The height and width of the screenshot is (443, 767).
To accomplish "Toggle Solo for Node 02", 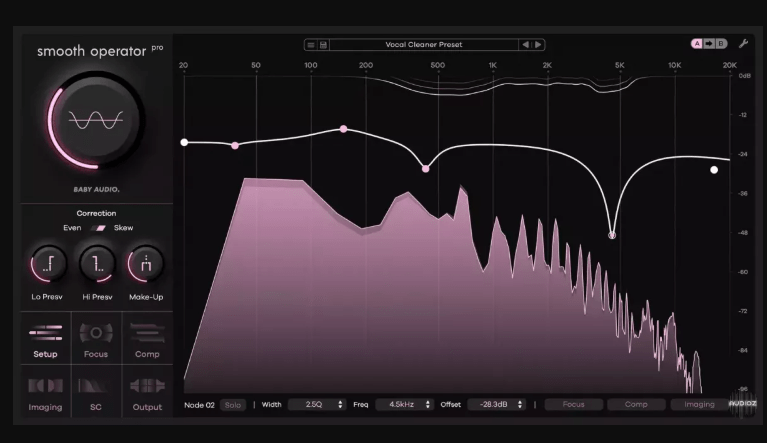I will (x=233, y=405).
